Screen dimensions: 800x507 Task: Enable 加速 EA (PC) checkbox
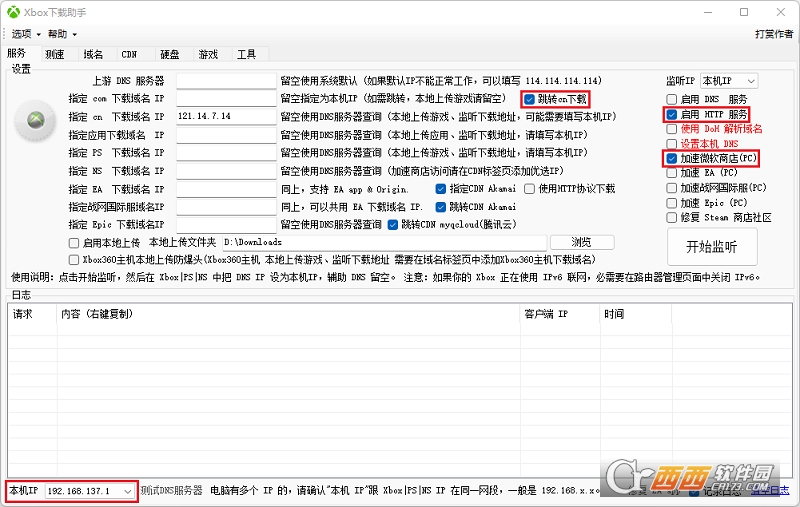[x=672, y=173]
